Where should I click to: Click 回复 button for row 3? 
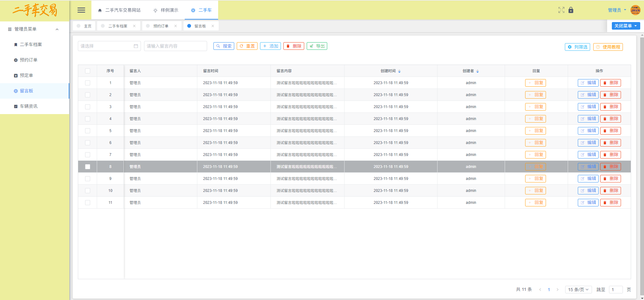535,107
